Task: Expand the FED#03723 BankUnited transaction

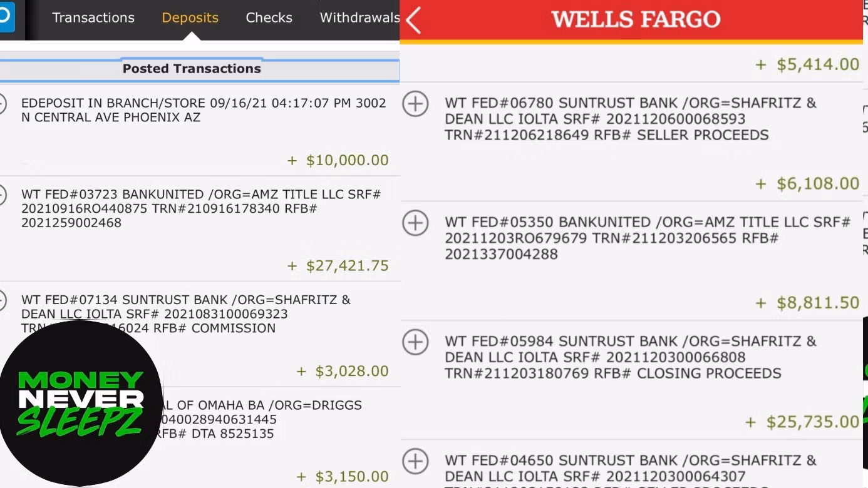Action: point(3,195)
